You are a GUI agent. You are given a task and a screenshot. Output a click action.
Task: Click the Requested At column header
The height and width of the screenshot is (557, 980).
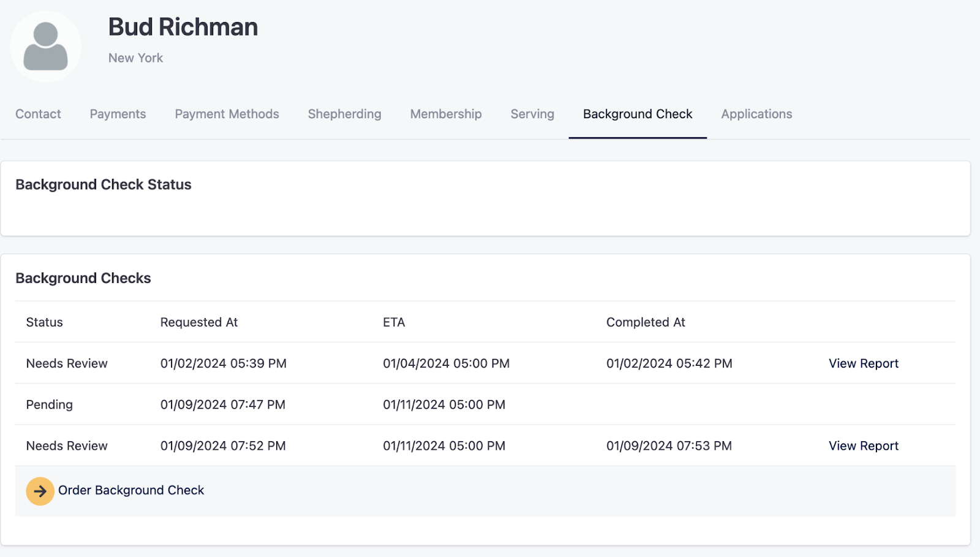[x=199, y=322]
